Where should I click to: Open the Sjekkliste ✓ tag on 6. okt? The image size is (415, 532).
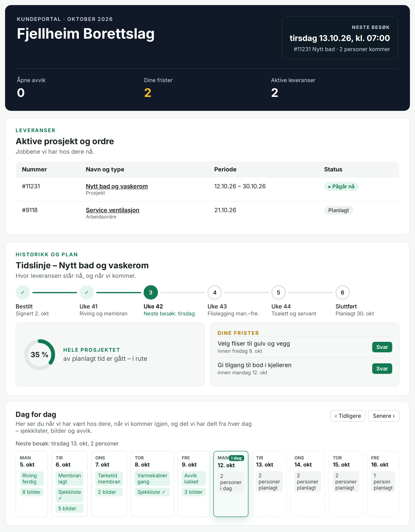tap(69, 495)
